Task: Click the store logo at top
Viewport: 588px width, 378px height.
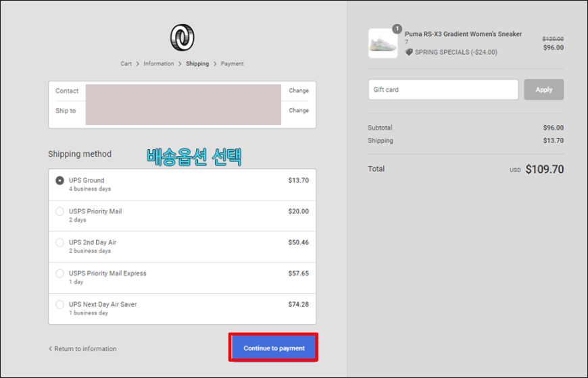Action: tap(182, 38)
